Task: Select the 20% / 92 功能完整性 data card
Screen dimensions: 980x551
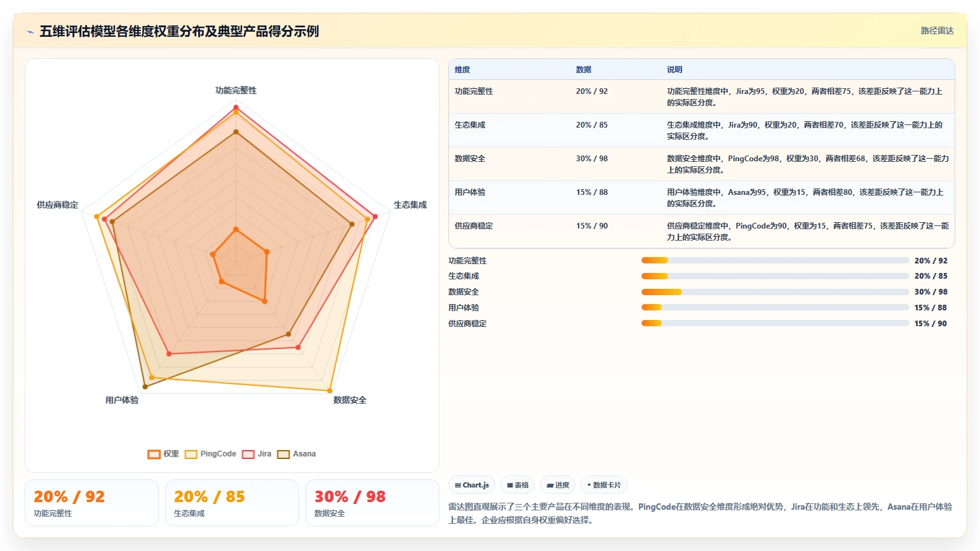Action: [91, 503]
